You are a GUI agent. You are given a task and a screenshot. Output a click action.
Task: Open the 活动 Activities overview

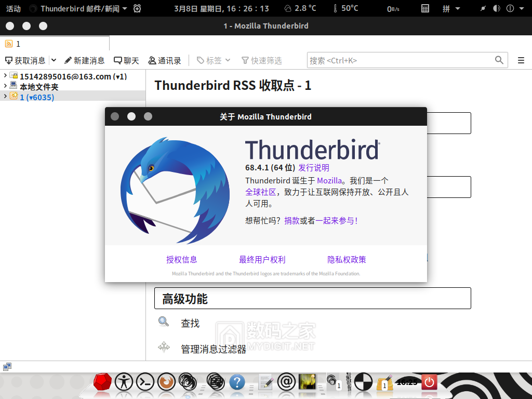click(x=14, y=8)
